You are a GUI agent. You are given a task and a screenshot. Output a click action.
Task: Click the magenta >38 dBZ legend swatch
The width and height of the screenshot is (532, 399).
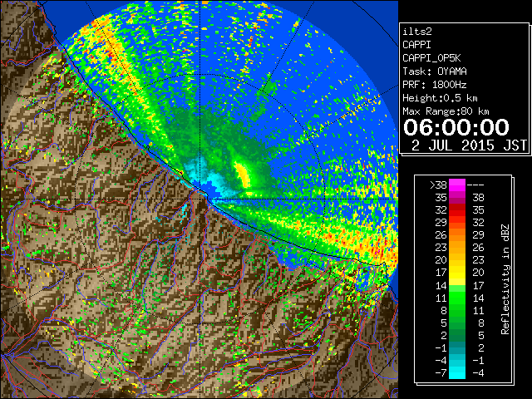[457, 185]
